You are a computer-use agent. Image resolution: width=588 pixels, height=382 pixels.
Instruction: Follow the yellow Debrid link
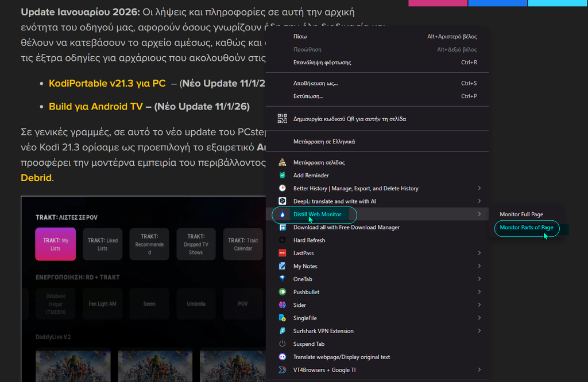(x=36, y=177)
